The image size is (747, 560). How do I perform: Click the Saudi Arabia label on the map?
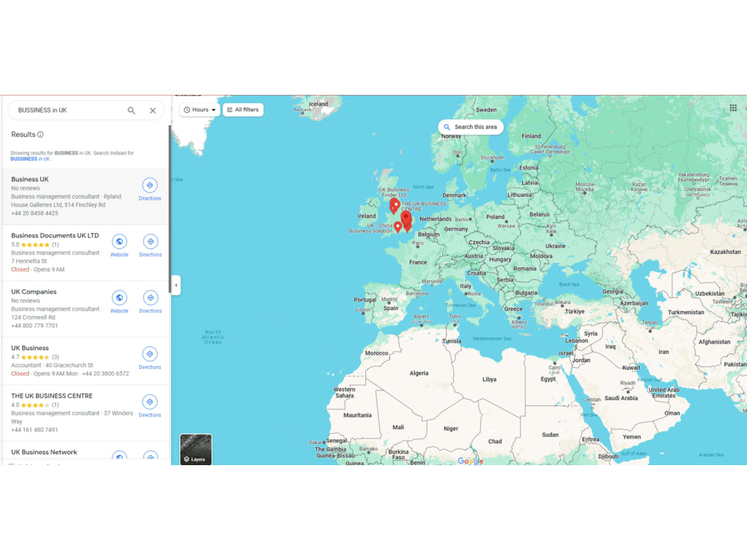click(x=621, y=399)
